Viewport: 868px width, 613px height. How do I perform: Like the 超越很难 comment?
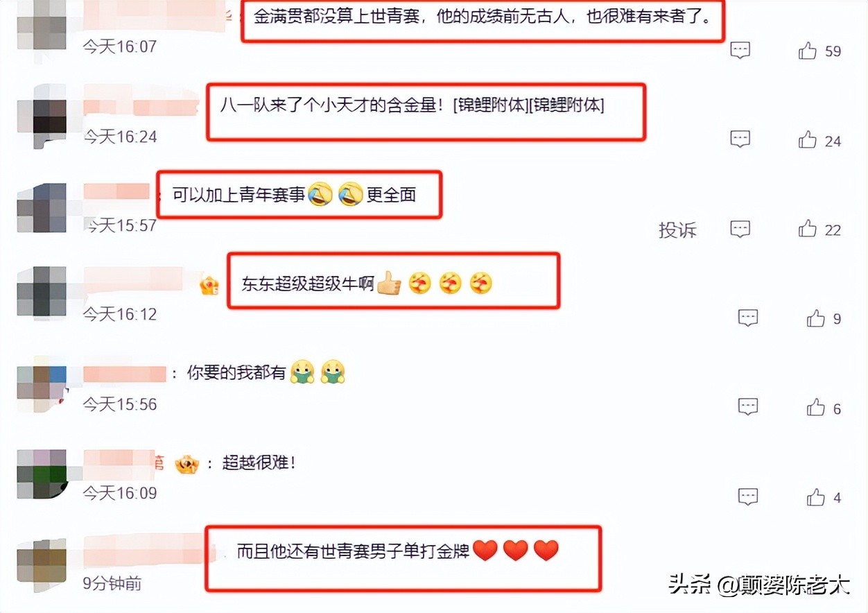(x=816, y=497)
